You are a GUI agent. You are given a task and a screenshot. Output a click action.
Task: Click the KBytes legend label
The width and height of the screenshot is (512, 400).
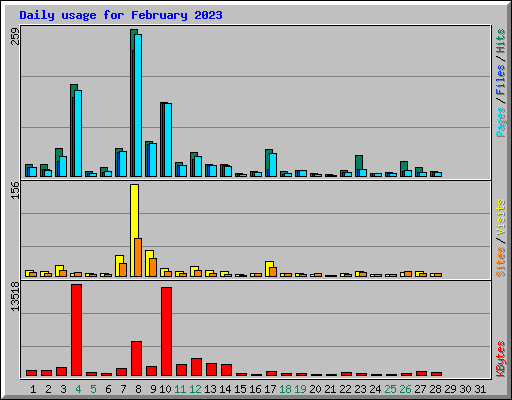(500, 359)
